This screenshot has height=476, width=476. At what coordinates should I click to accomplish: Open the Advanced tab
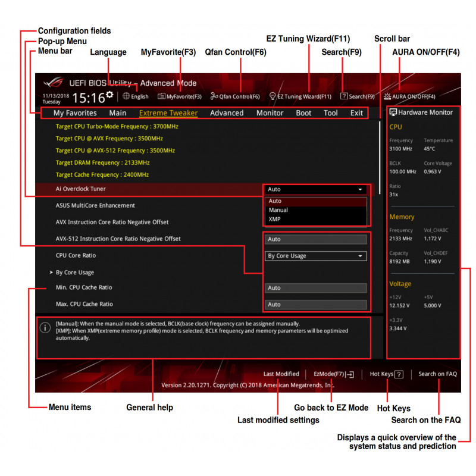(x=227, y=113)
